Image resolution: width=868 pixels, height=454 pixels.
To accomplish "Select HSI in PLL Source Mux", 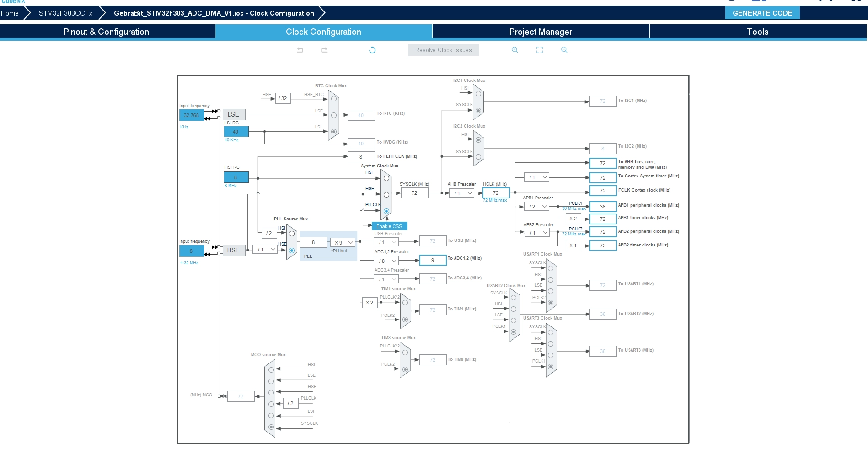I will click(292, 234).
